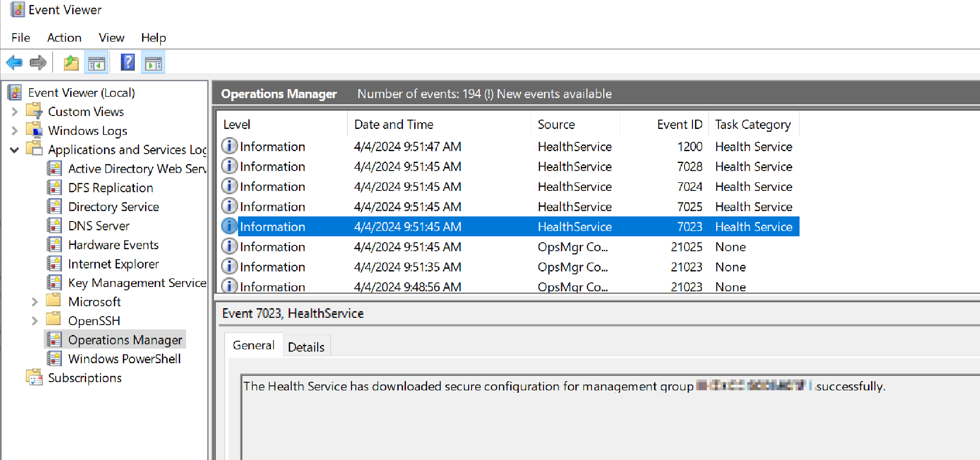Expand the Microsoft folder node
Screen dimensions: 980x460
(35, 302)
